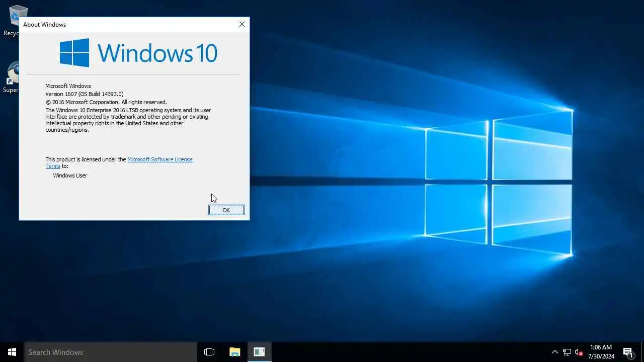Click the Search Windows box
The image size is (644, 362).
tap(111, 352)
